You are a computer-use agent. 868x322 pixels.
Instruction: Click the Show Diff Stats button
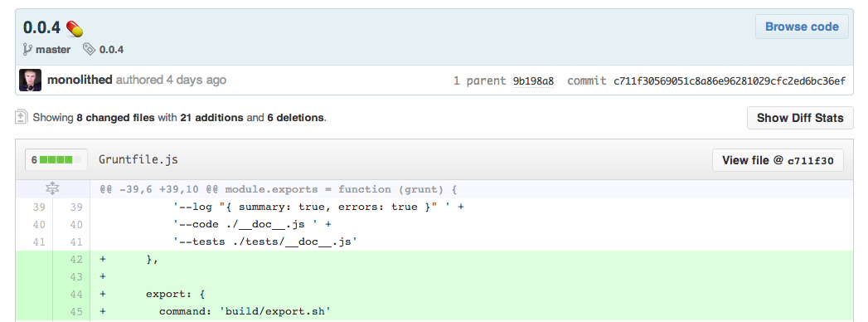[x=800, y=118]
